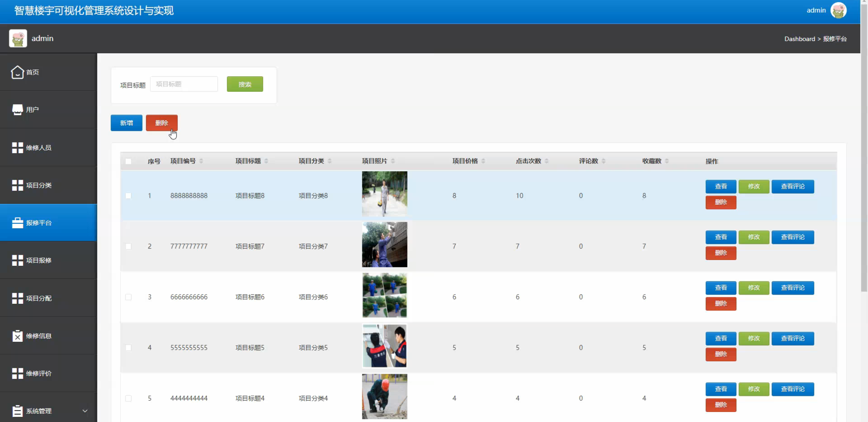Screen dimensions: 868x422
Task: Click the 用户 inbox icon
Action: coord(17,110)
